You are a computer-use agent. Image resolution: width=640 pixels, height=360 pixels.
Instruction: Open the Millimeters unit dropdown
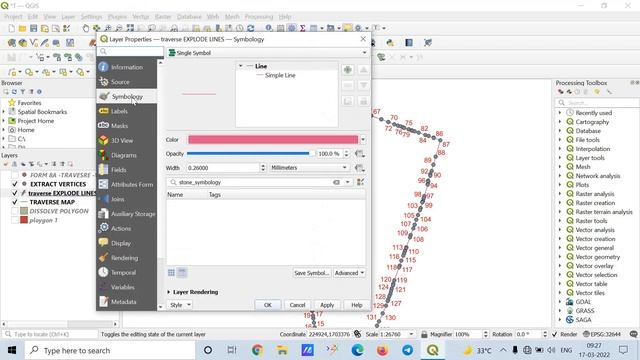(x=309, y=168)
